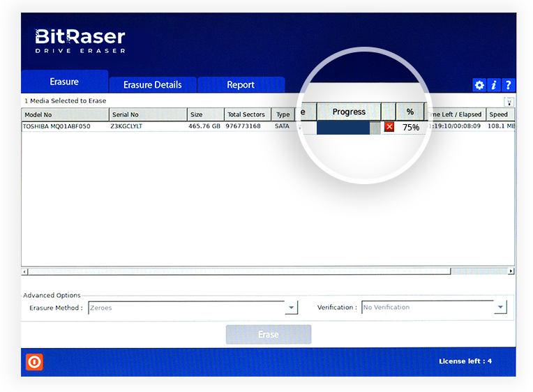Click 1 Media Selected to Erase text
The height and width of the screenshot is (392, 533).
click(x=66, y=100)
